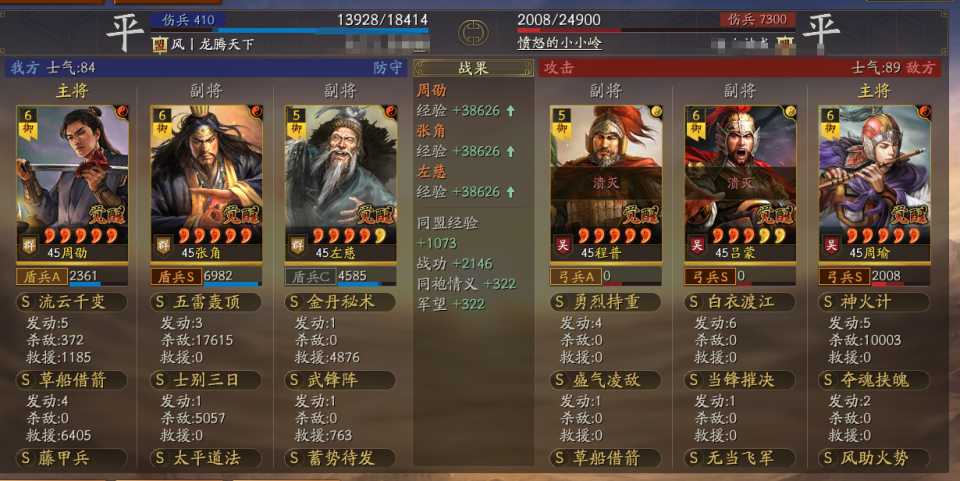960x481 pixels.
Task: Open player link 愤怒的小小岭
Action: (560, 43)
